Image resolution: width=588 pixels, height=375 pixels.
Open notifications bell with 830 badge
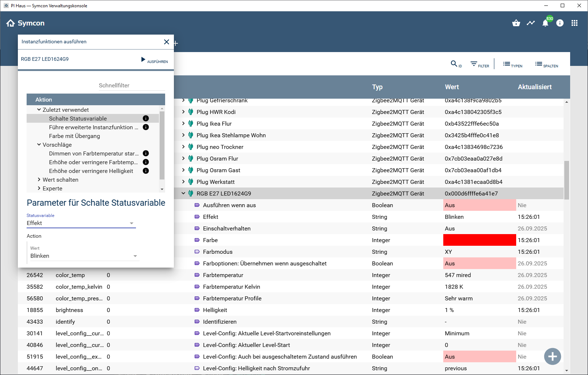click(x=545, y=23)
